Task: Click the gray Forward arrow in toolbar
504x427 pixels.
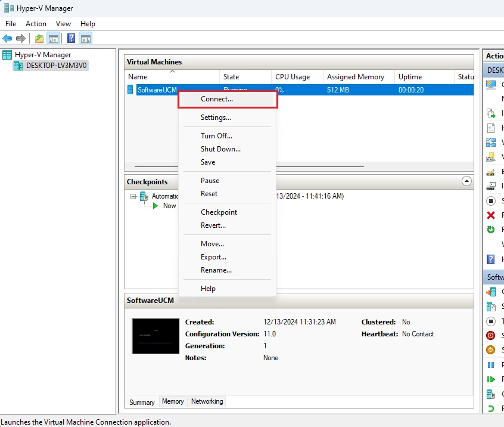Action: [x=21, y=39]
